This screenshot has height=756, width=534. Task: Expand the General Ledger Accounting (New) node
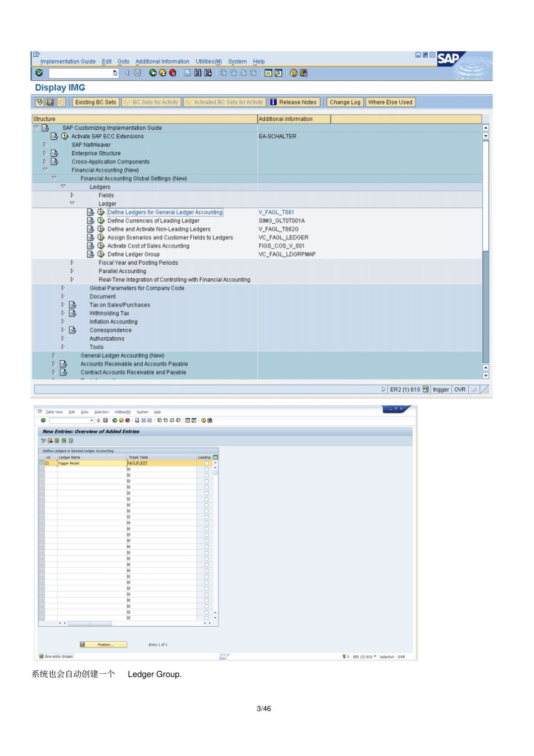[x=54, y=355]
